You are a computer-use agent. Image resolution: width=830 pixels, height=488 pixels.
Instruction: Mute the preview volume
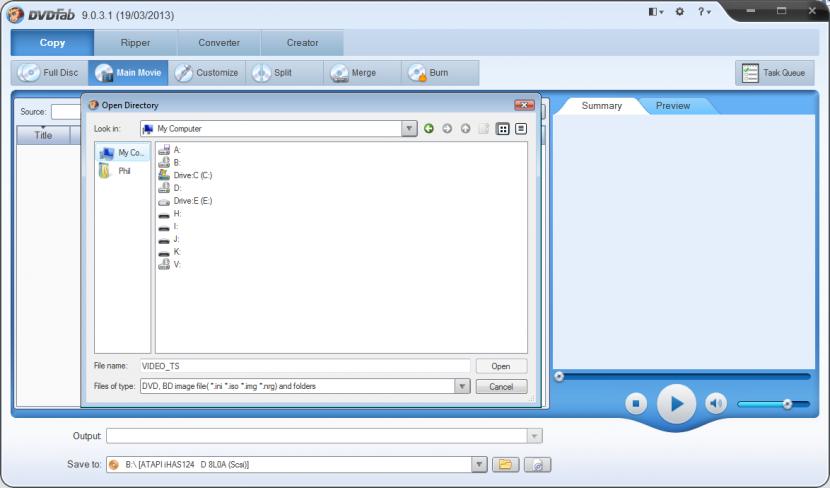(716, 403)
